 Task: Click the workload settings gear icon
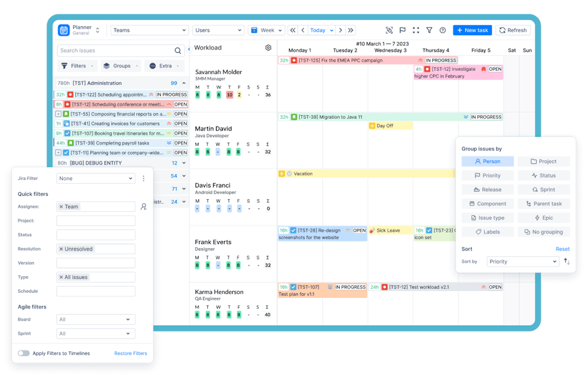click(x=268, y=48)
